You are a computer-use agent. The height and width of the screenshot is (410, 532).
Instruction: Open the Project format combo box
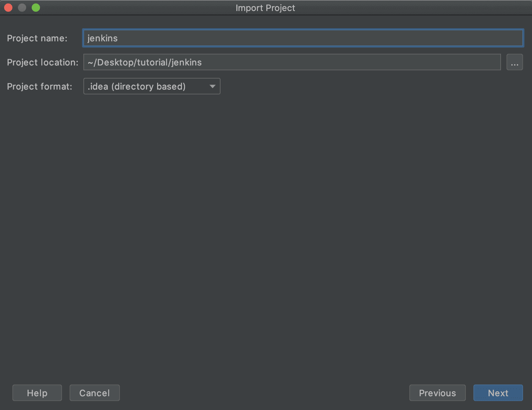[152, 86]
